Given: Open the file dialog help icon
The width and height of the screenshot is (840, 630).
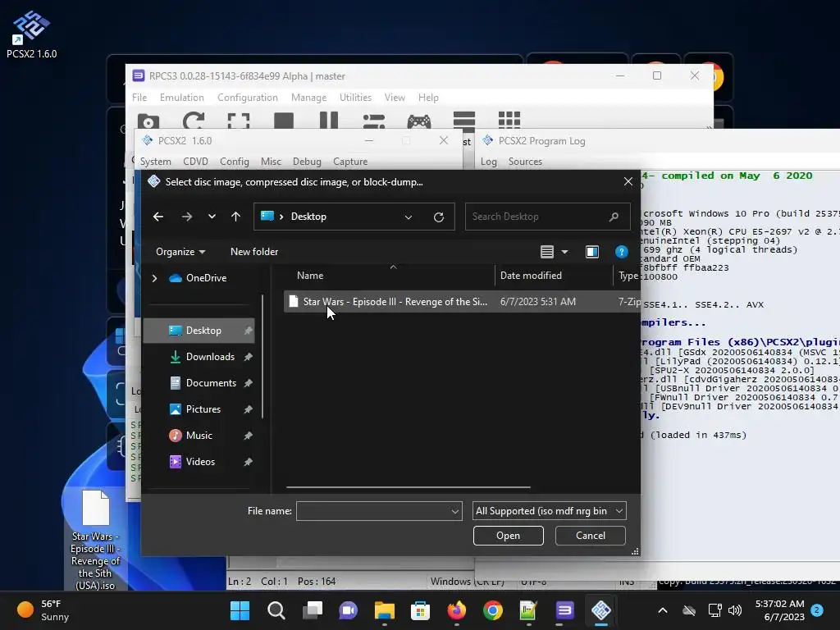Looking at the screenshot, I should tap(622, 252).
